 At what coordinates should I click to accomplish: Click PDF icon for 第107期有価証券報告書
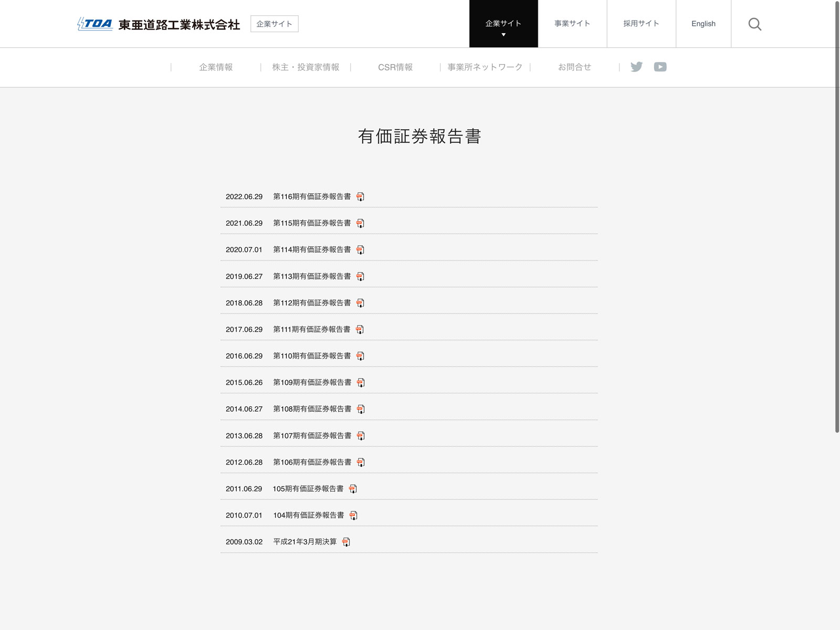tap(361, 436)
